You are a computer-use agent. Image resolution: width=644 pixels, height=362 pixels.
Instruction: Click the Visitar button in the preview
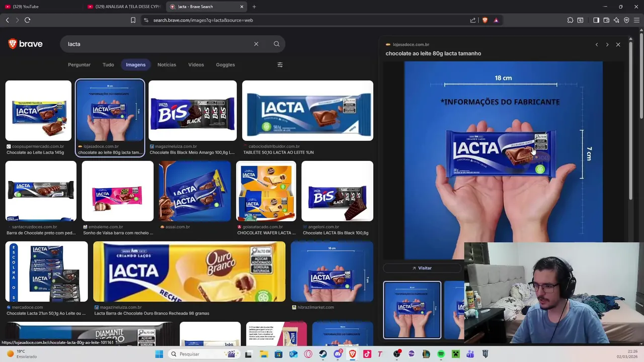[422, 268]
